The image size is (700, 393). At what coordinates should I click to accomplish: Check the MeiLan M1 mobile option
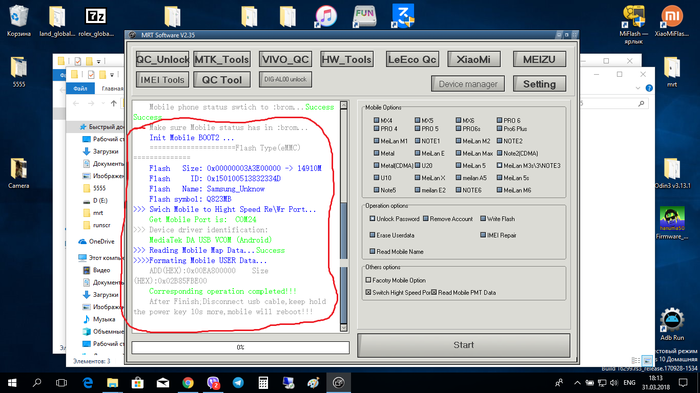(x=376, y=141)
